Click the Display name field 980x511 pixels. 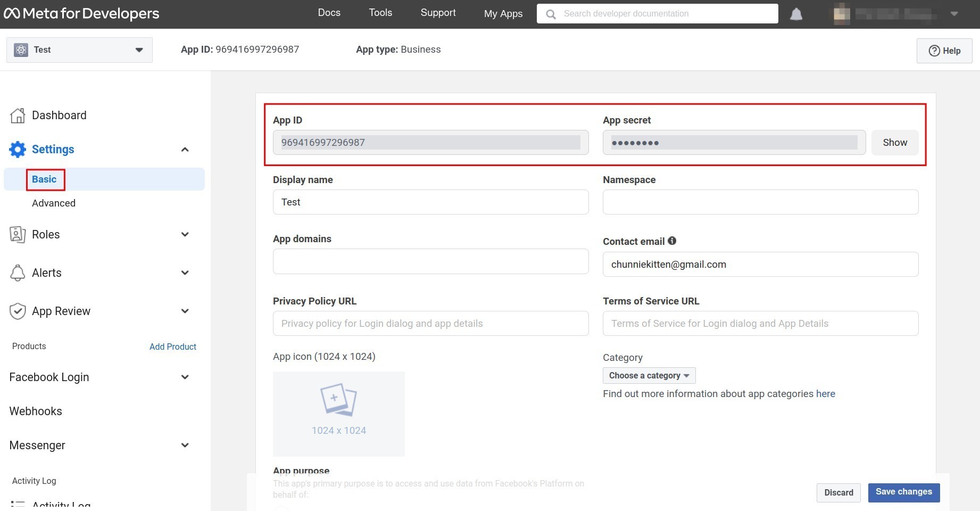click(431, 202)
